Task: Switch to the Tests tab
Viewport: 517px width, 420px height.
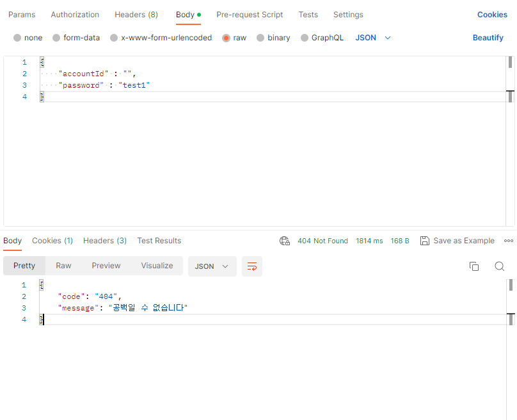Action: click(308, 15)
